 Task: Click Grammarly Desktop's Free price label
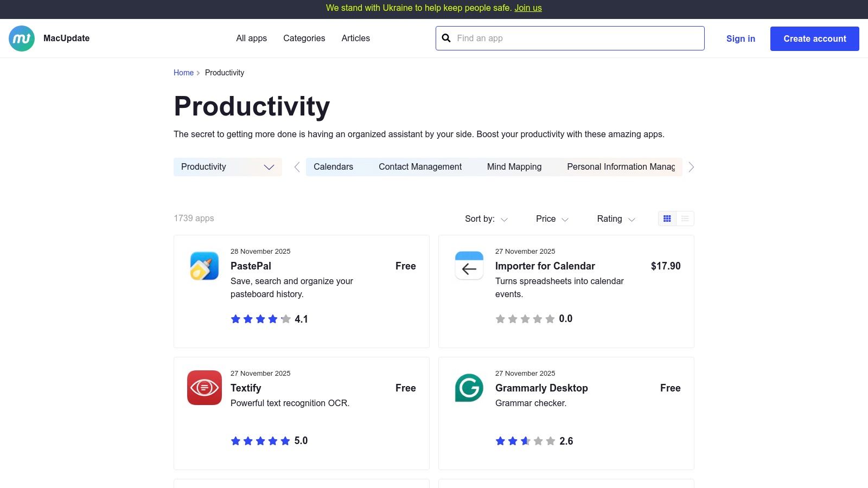point(671,388)
